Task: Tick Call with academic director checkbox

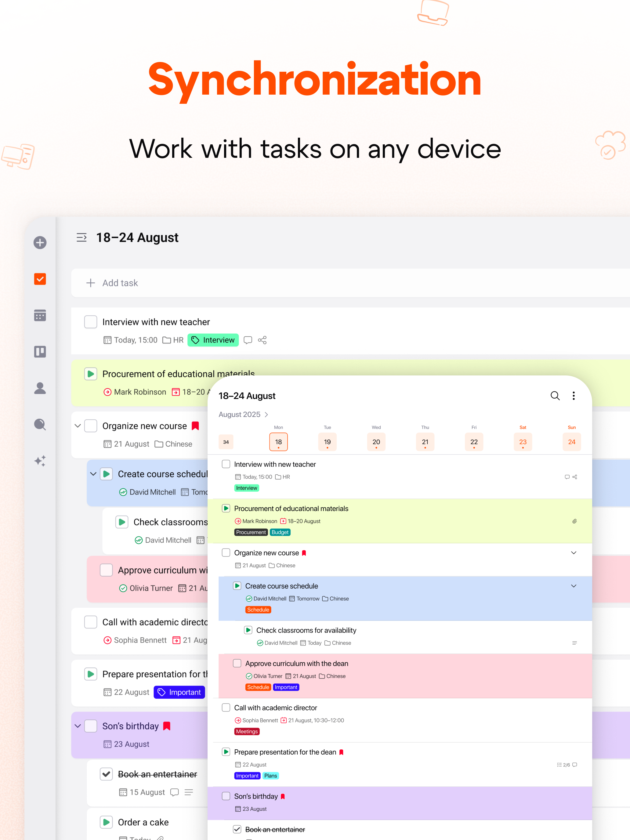Action: (90, 622)
